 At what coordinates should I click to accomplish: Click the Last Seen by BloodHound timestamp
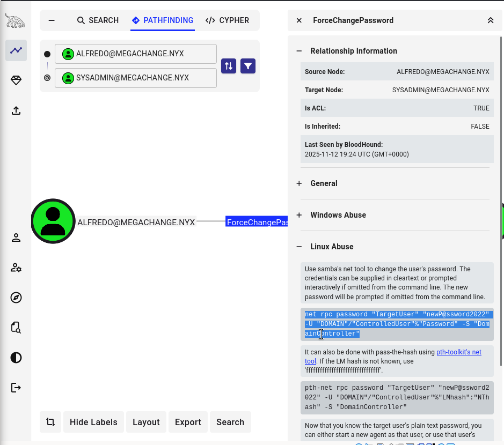tap(357, 154)
